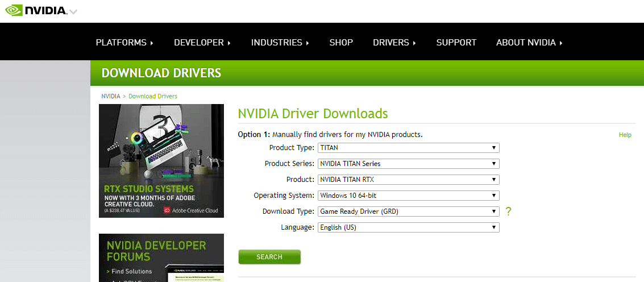Open the DRIVERS menu

pos(394,42)
